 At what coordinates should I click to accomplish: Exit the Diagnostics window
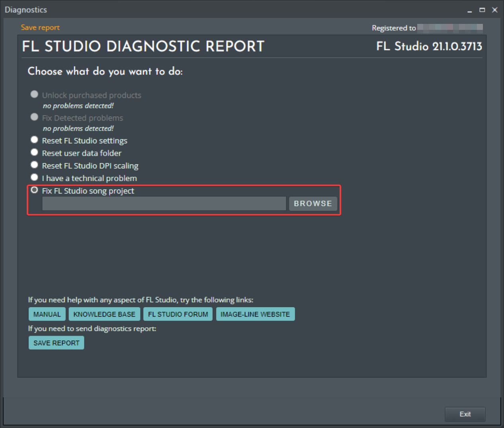click(465, 414)
